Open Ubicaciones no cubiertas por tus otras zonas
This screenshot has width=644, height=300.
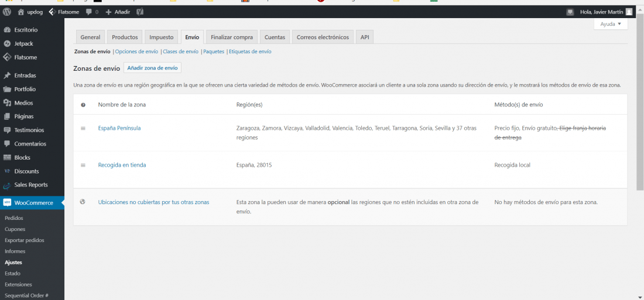pos(153,202)
